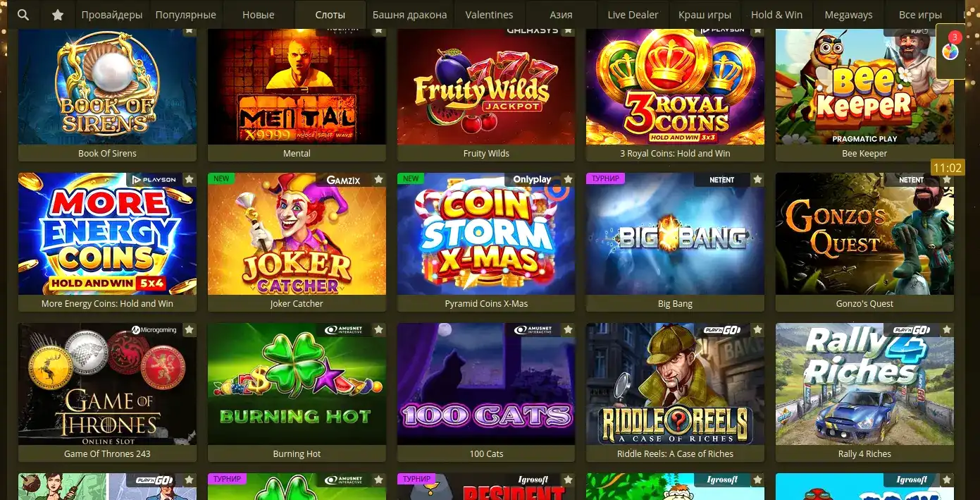
Task: Open the Провайдеры providers menu
Action: [111, 15]
